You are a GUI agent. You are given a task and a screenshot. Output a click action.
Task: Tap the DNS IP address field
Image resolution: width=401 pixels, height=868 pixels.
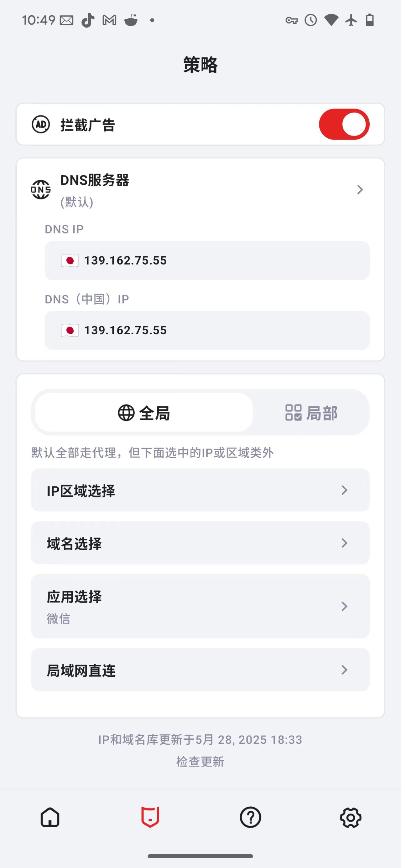(207, 260)
